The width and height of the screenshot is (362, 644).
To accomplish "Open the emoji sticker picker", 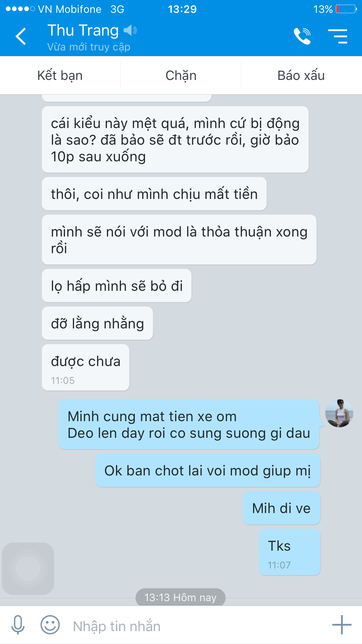I will (50, 625).
